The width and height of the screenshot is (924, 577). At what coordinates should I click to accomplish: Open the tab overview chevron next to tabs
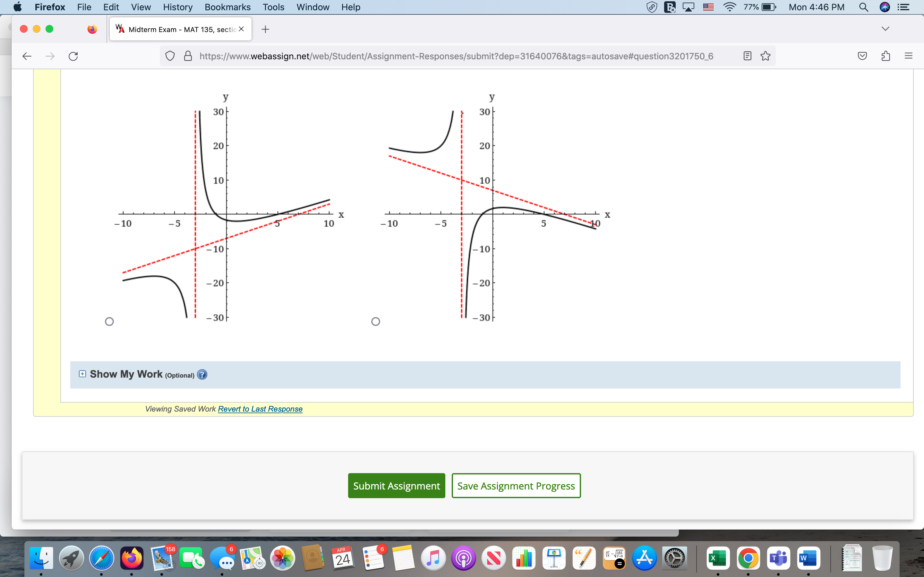pos(886,28)
